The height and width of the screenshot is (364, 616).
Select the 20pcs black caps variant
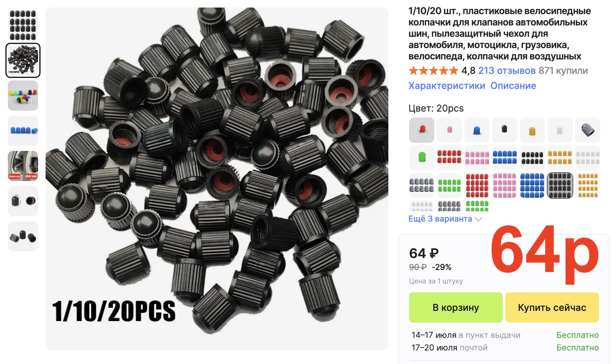(x=560, y=185)
